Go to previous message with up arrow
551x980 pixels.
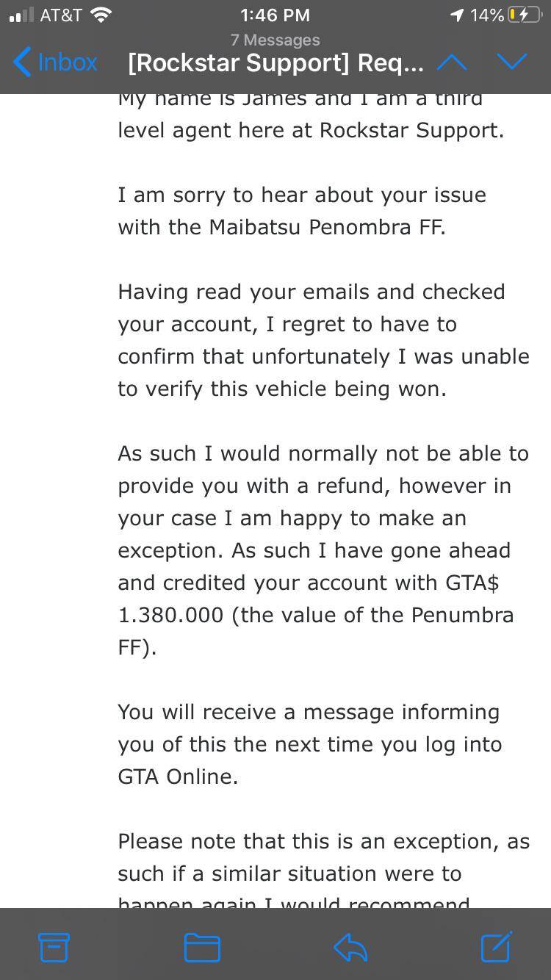(452, 62)
